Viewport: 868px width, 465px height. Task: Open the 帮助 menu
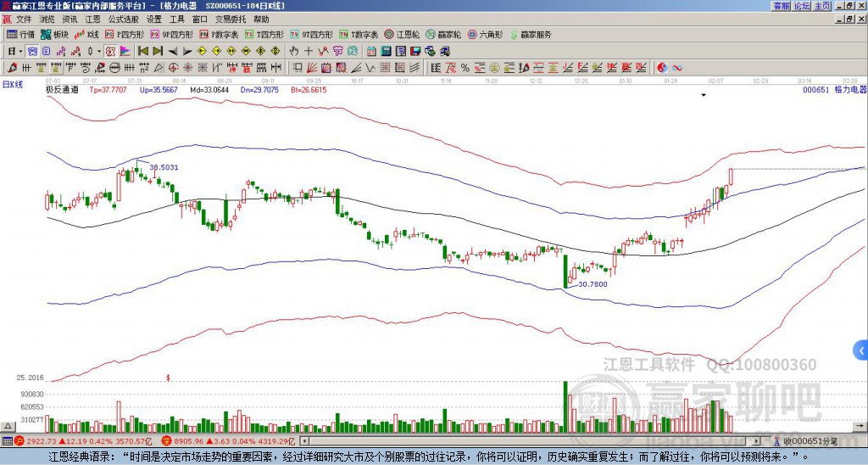point(261,20)
